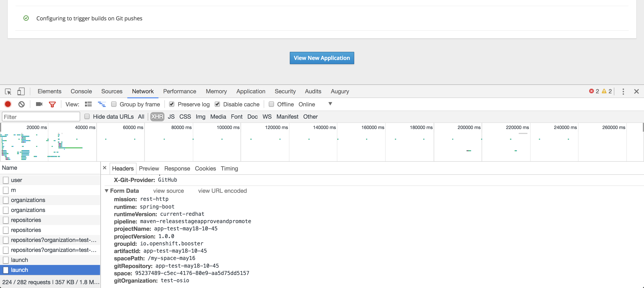Check Hide data URLs

pos(87,117)
